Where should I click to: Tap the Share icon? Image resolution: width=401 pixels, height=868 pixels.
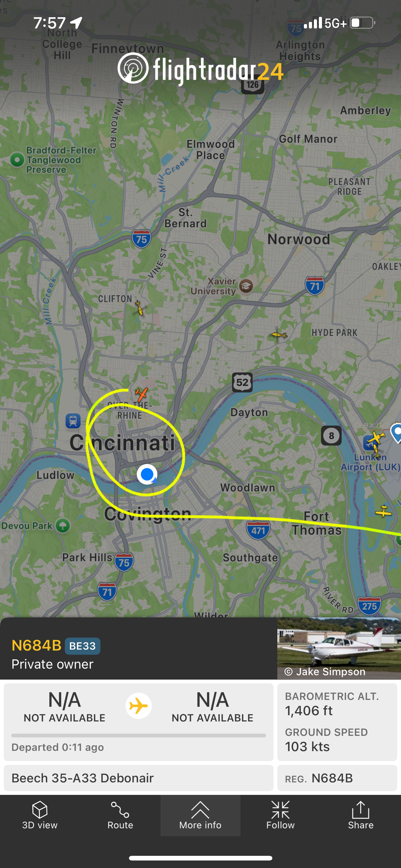click(x=361, y=816)
